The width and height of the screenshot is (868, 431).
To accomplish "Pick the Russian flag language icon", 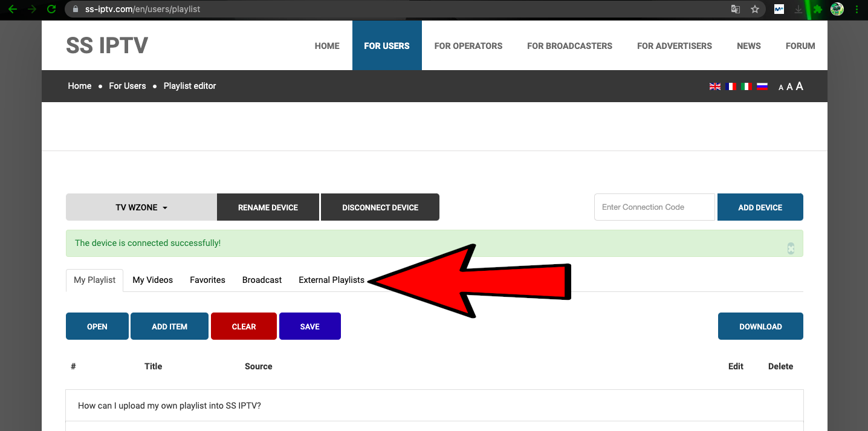I will 762,86.
